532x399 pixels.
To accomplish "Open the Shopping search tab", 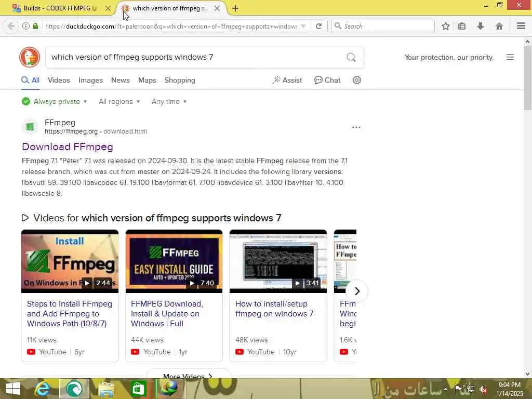I will click(x=180, y=80).
